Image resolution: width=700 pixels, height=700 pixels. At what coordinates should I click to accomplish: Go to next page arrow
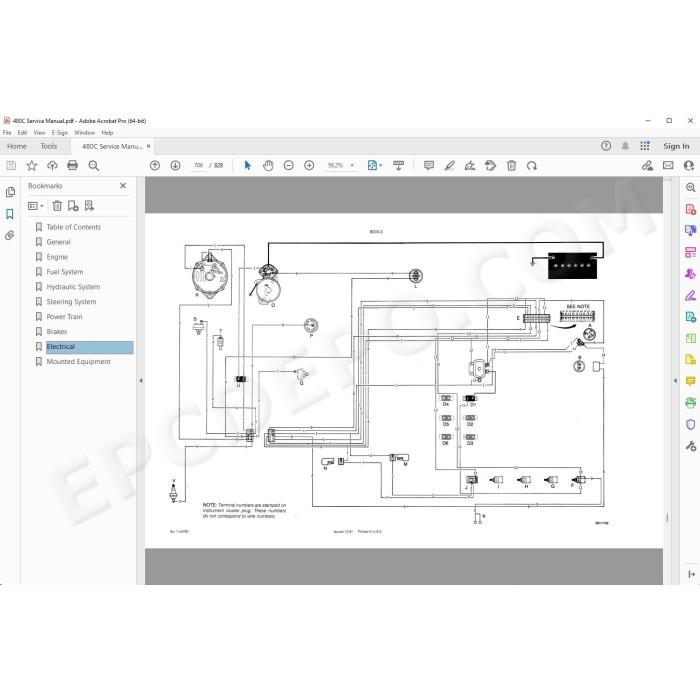pos(175,166)
